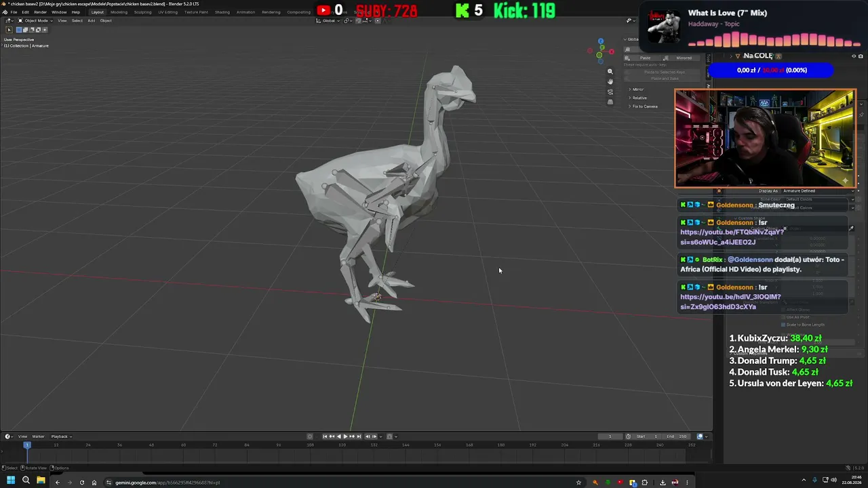868x488 pixels.
Task: Reload the browser page
Action: (x=82, y=483)
